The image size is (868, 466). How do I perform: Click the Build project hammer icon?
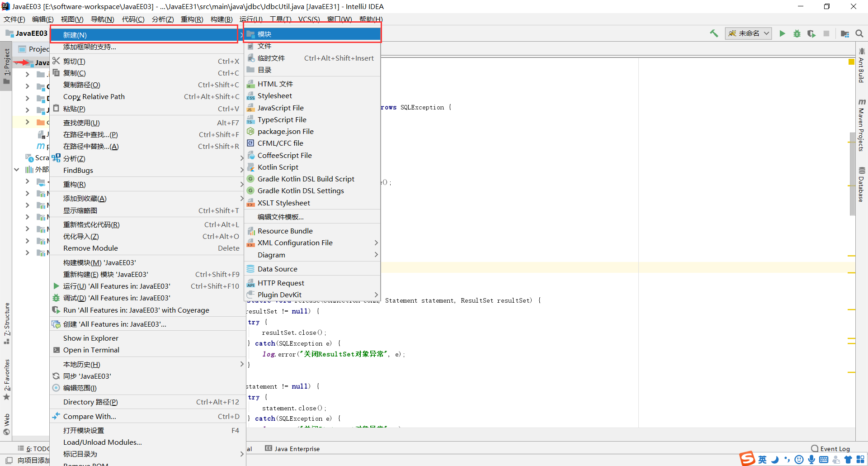[x=714, y=33]
